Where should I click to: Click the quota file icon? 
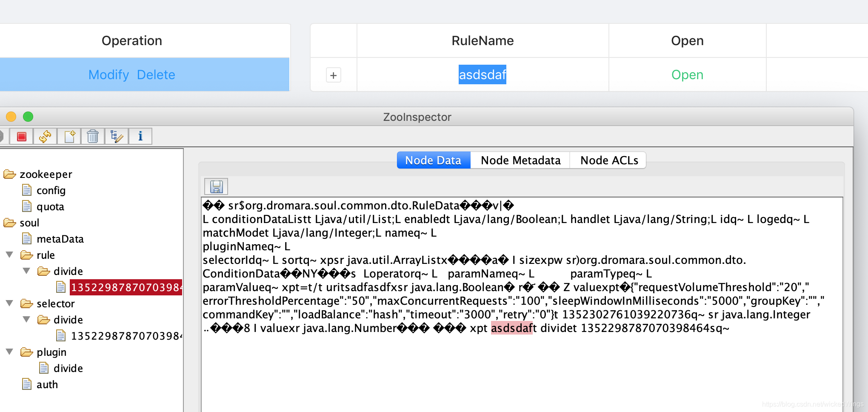pyautogui.click(x=27, y=206)
